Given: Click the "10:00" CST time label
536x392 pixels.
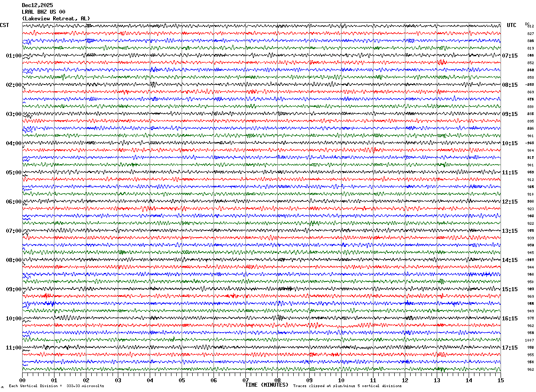Looking at the screenshot, I should point(14,319).
